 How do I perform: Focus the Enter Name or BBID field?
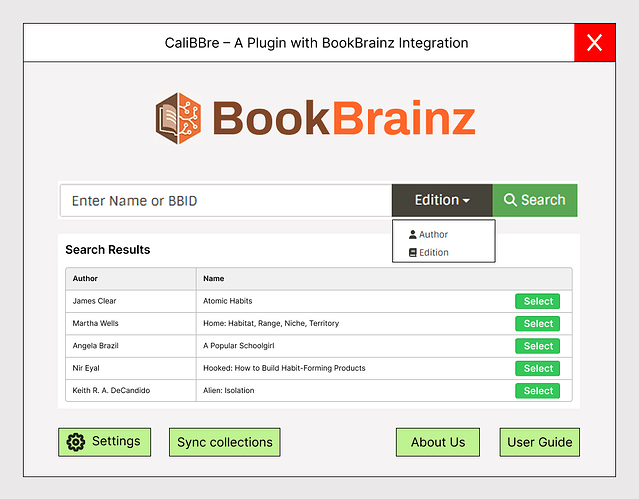pyautogui.click(x=226, y=200)
